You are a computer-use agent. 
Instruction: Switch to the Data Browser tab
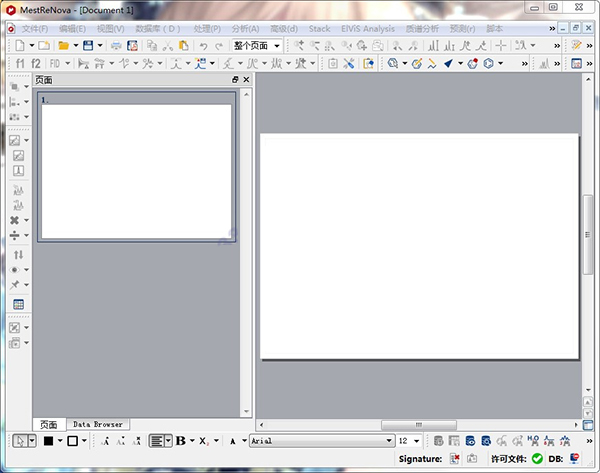click(96, 425)
